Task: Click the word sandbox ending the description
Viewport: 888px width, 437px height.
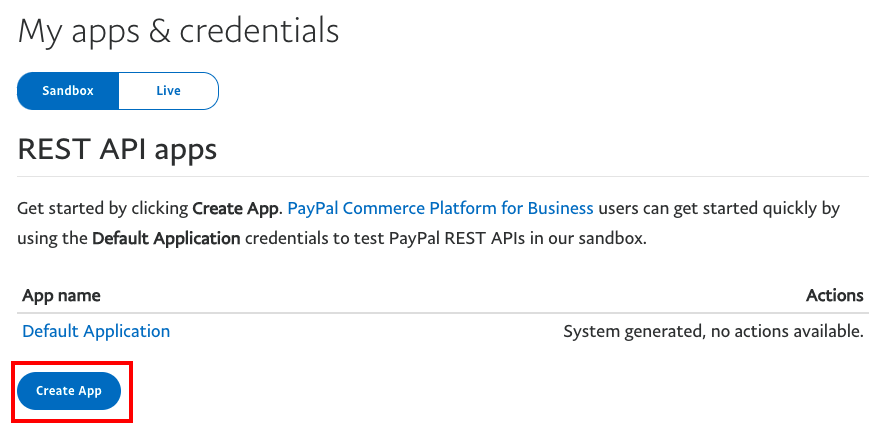Action: 617,238
